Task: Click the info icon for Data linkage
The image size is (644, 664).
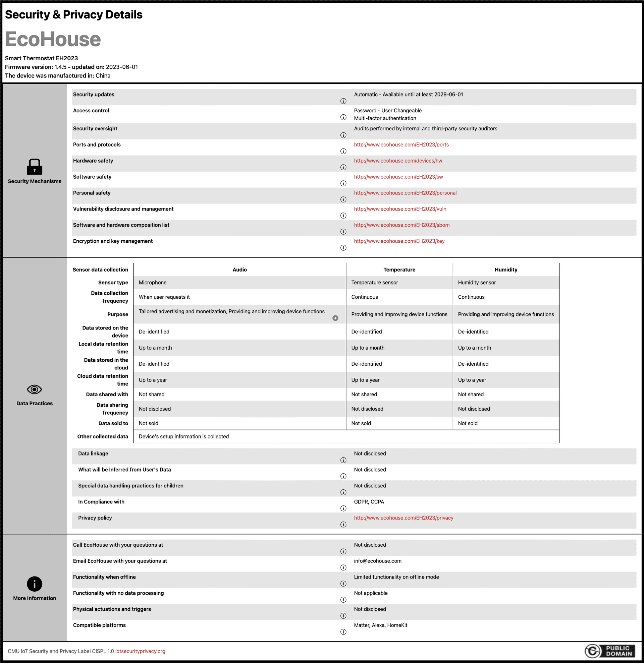Action: pos(343,460)
